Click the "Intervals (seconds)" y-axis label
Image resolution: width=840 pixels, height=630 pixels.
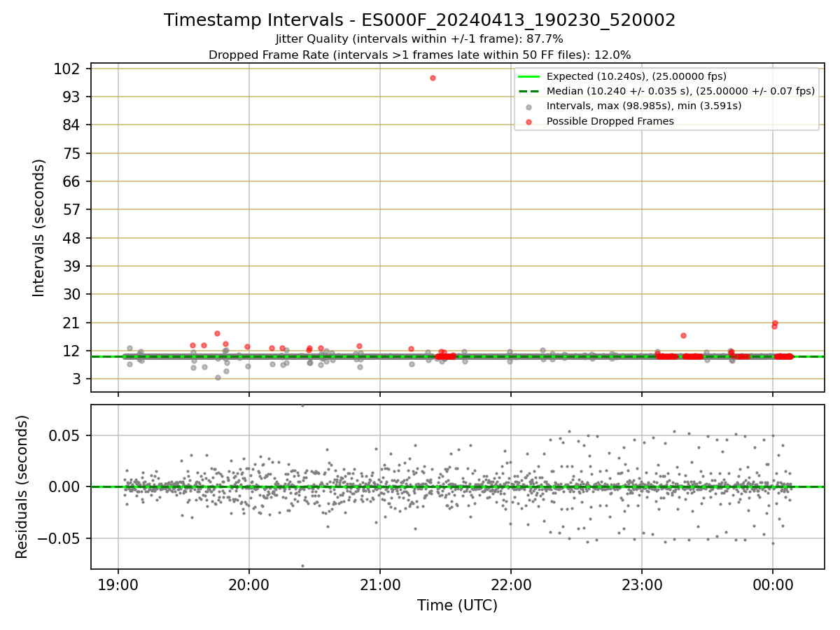39,227
